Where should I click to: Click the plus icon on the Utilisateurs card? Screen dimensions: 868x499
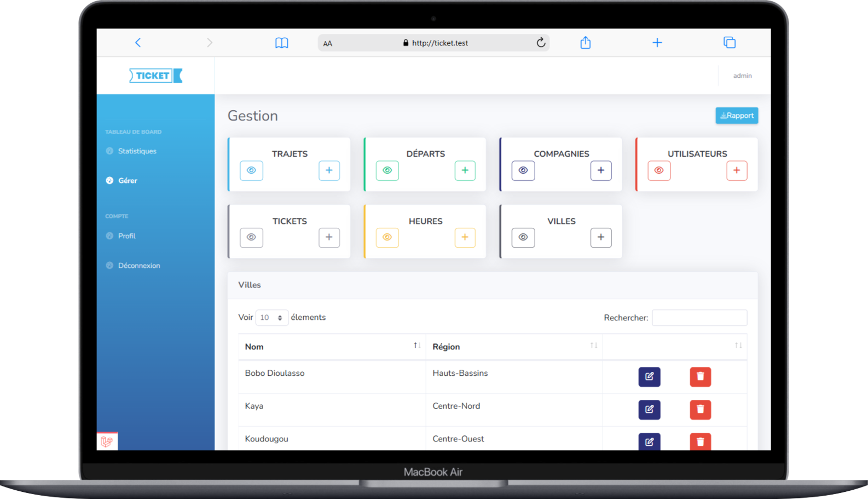pos(736,170)
